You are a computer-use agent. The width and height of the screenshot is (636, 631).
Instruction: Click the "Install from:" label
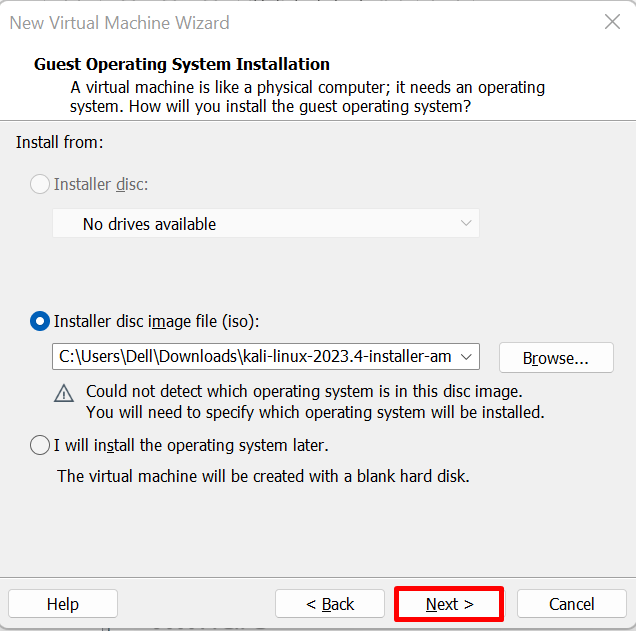click(60, 142)
